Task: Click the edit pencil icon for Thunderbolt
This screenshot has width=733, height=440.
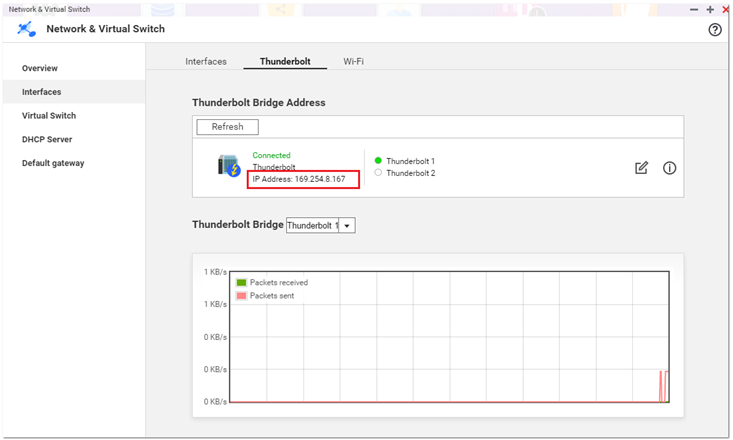Action: tap(642, 168)
